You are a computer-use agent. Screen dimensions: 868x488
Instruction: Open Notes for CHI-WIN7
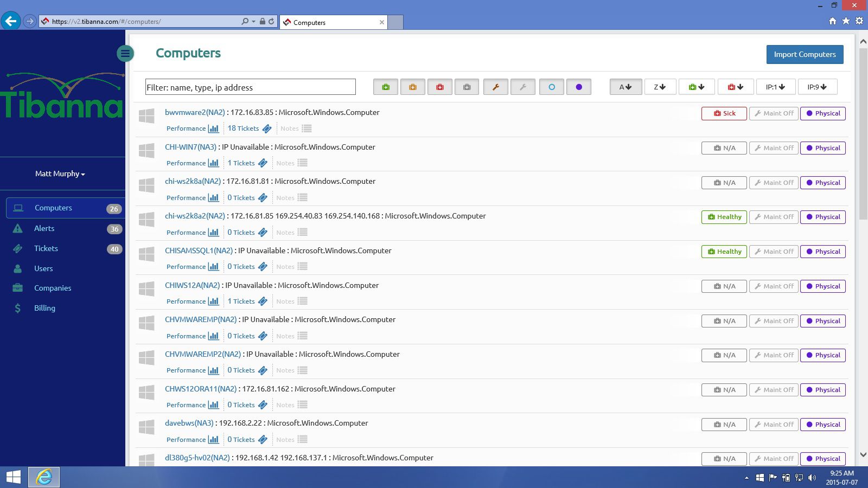(x=292, y=163)
